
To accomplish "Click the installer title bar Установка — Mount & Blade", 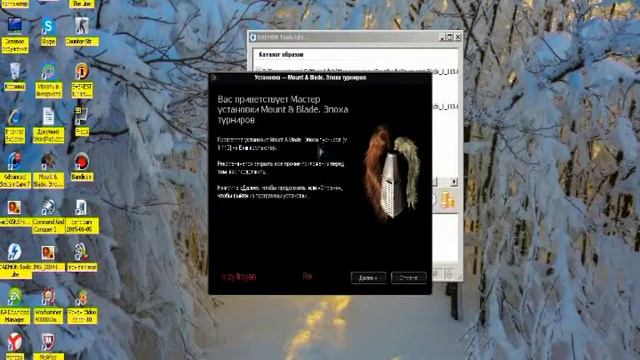I will 320,78.
